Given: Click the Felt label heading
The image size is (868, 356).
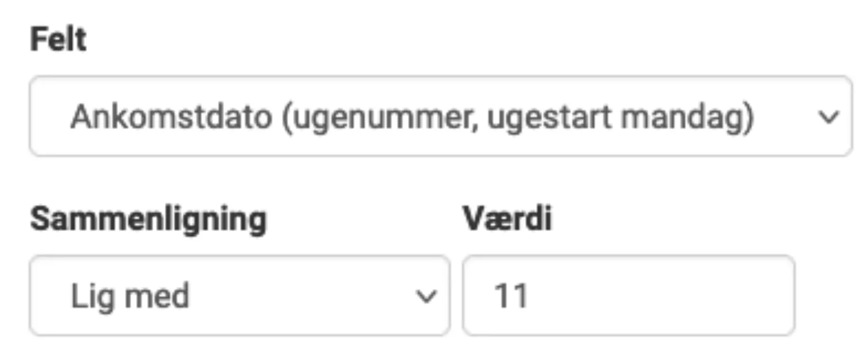Looking at the screenshot, I should coord(58,37).
